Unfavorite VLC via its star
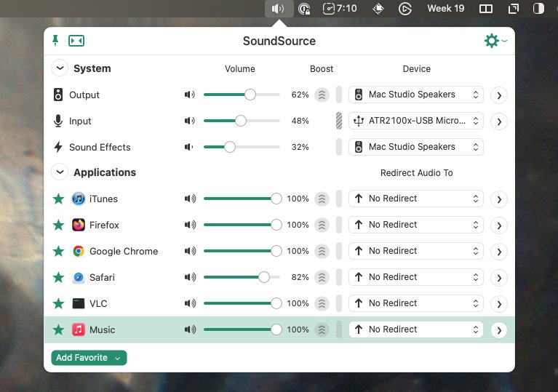 point(58,303)
